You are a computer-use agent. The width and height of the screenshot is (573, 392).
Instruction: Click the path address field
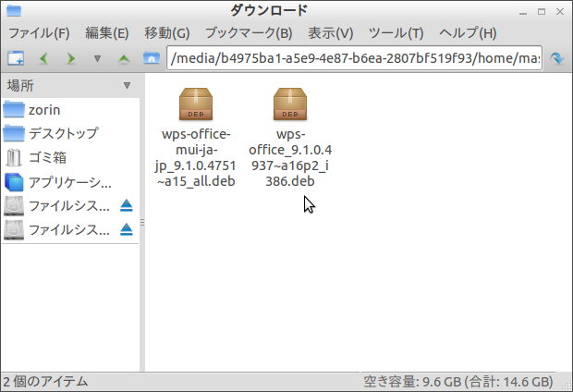(x=354, y=57)
